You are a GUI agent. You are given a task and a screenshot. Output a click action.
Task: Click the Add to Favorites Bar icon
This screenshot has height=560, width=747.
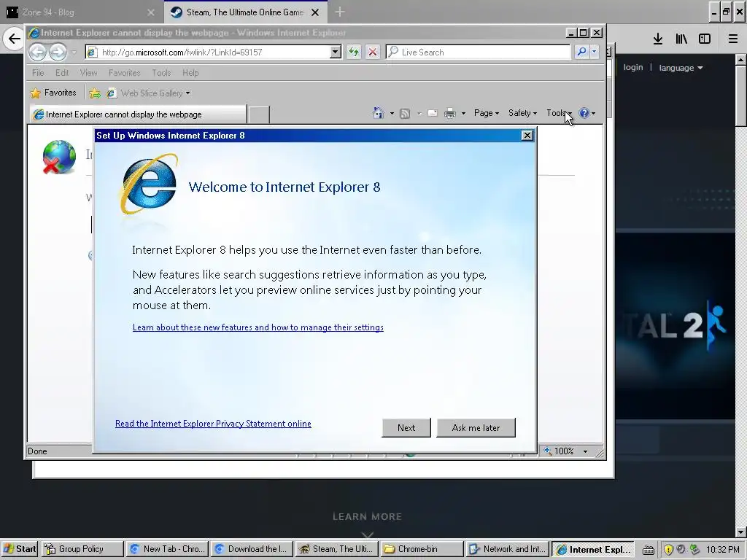[x=96, y=93]
